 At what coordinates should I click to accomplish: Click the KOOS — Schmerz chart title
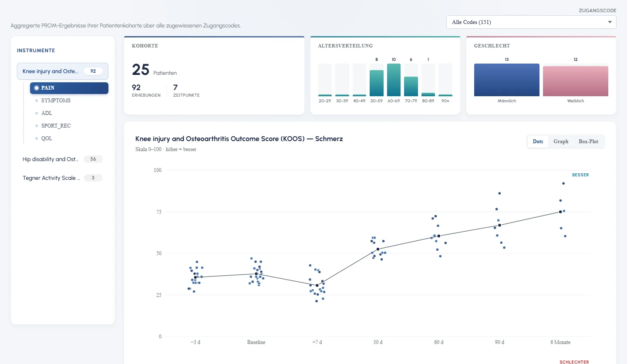pyautogui.click(x=239, y=139)
